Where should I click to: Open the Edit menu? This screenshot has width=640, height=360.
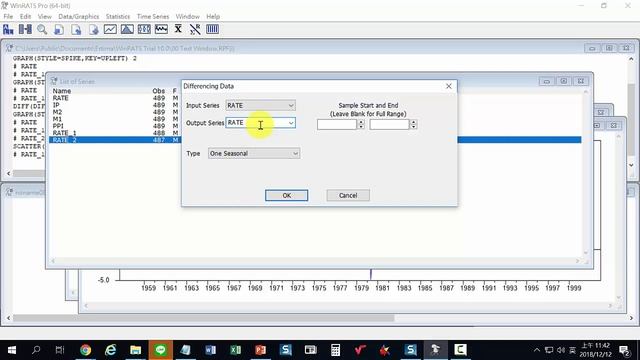(x=25, y=16)
